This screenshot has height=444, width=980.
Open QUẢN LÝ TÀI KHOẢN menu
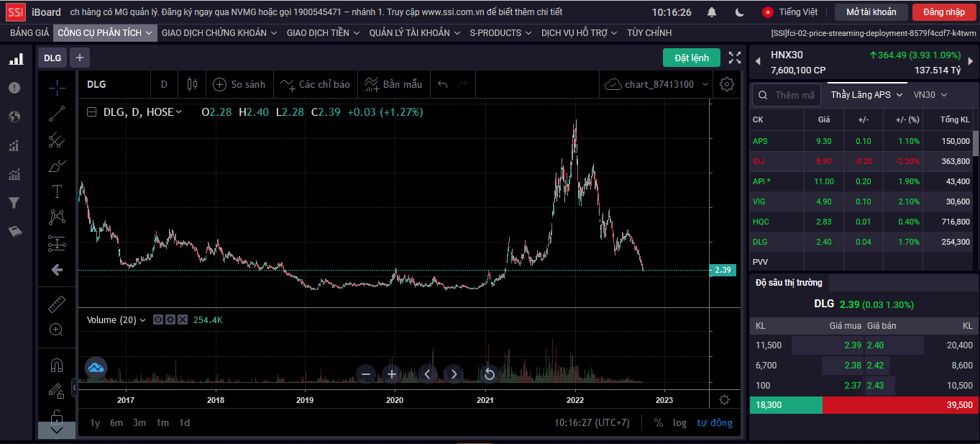pos(415,33)
